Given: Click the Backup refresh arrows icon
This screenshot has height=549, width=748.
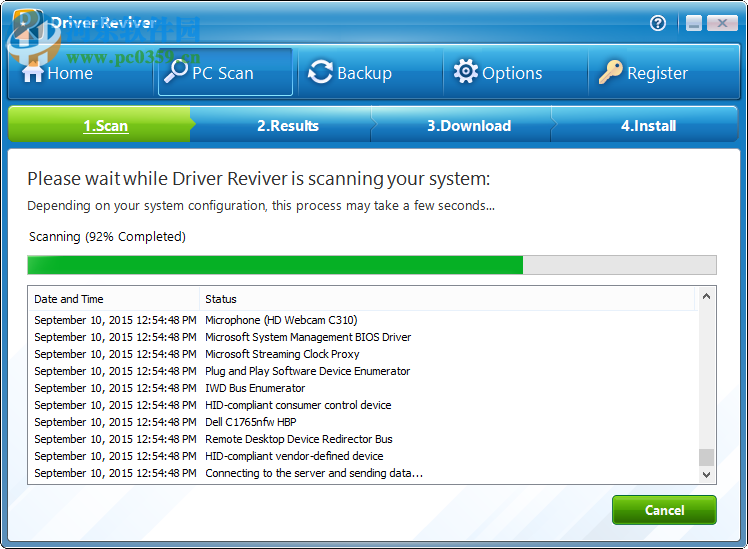Looking at the screenshot, I should click(x=320, y=73).
